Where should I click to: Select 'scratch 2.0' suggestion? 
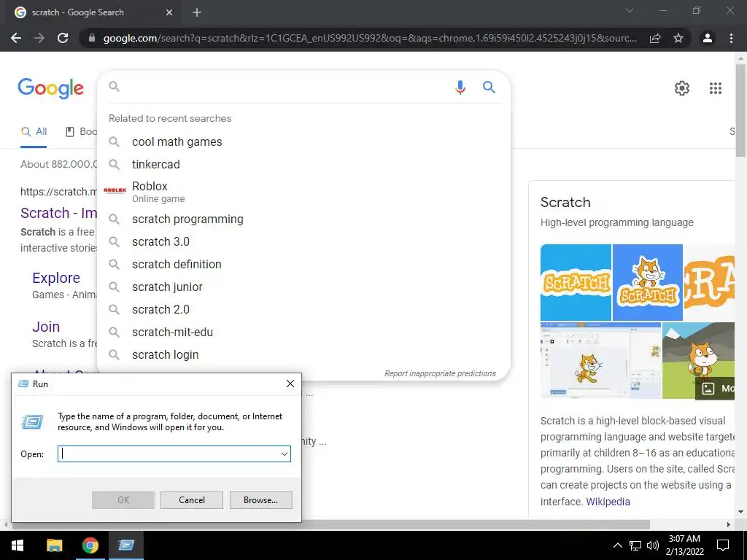pos(303,309)
